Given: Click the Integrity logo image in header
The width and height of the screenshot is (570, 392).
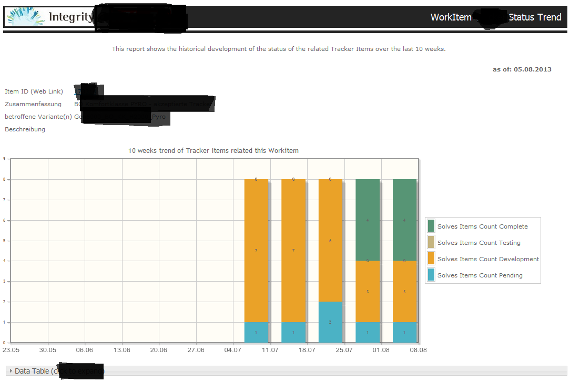Looking at the screenshot, I should click(26, 16).
